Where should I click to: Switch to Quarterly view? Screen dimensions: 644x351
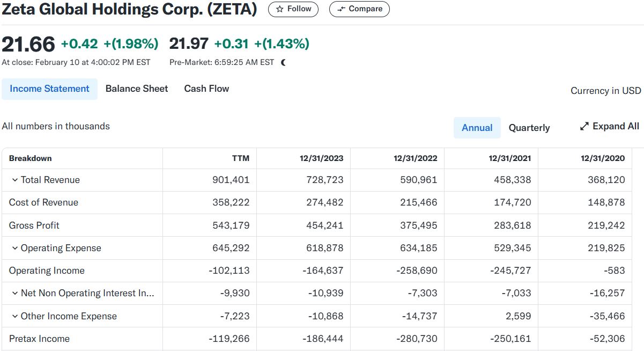(x=529, y=128)
